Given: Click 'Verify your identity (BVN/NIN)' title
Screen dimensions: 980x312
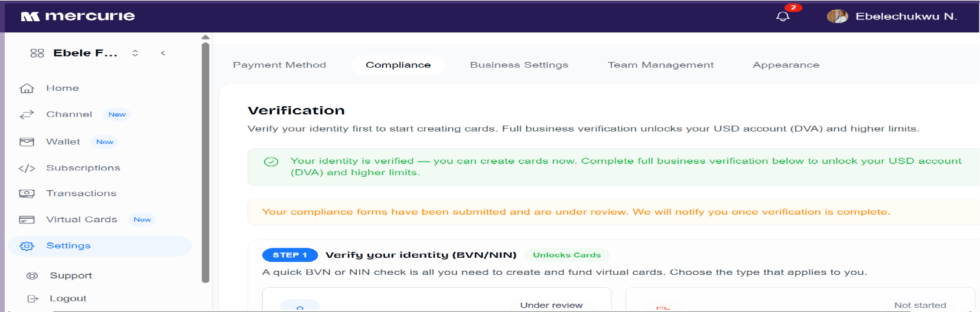Looking at the screenshot, I should (x=421, y=255).
